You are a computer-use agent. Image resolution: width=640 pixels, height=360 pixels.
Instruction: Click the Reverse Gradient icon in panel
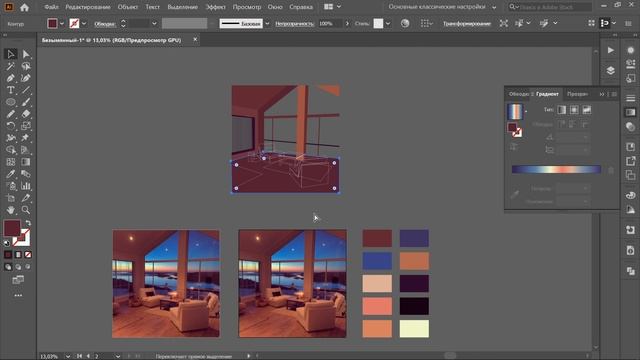tap(514, 147)
